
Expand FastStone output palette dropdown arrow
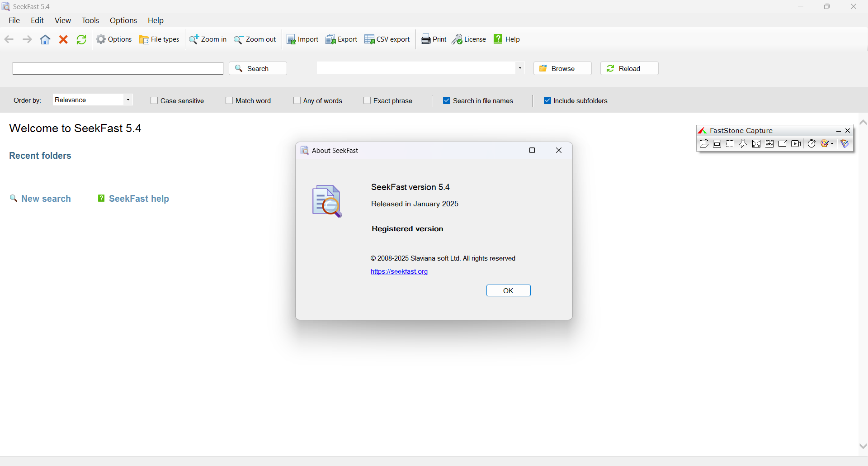coord(832,144)
